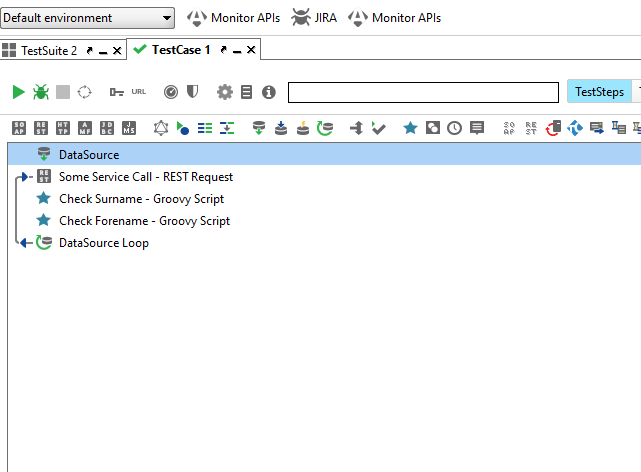Add the TestComplete blue diamond step
This screenshot has width=641, height=472.
[575, 128]
